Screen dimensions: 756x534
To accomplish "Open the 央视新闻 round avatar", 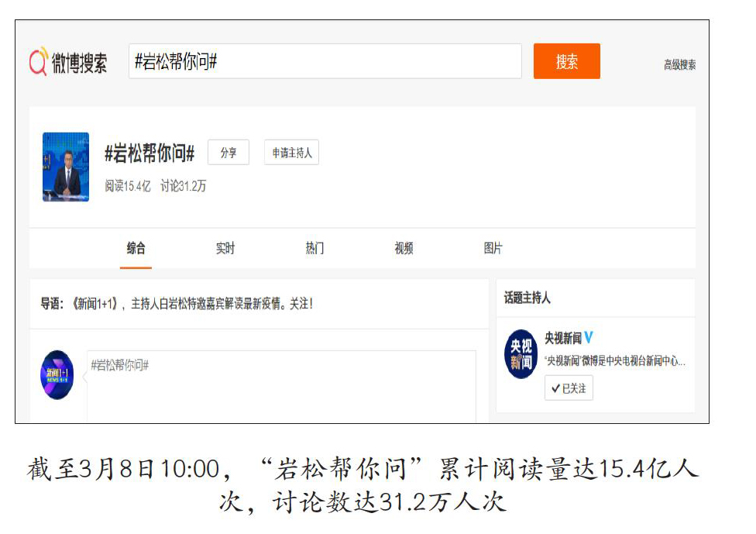I will click(x=521, y=354).
